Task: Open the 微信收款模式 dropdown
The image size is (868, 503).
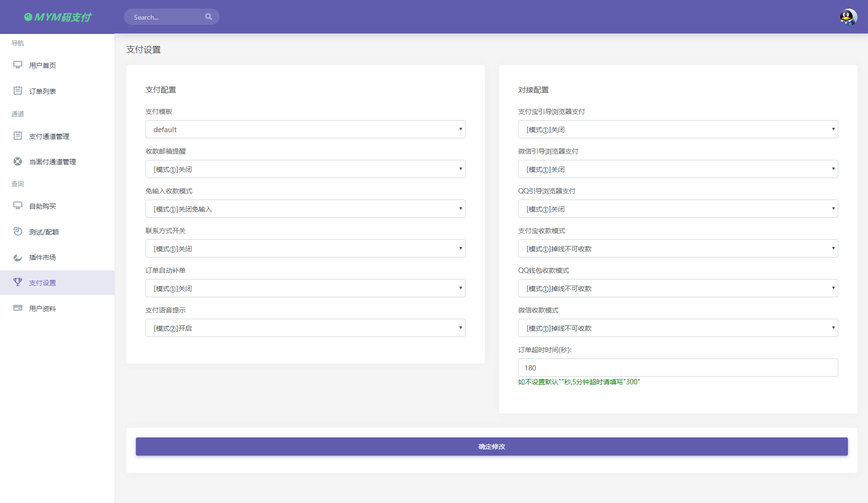Action: (678, 328)
